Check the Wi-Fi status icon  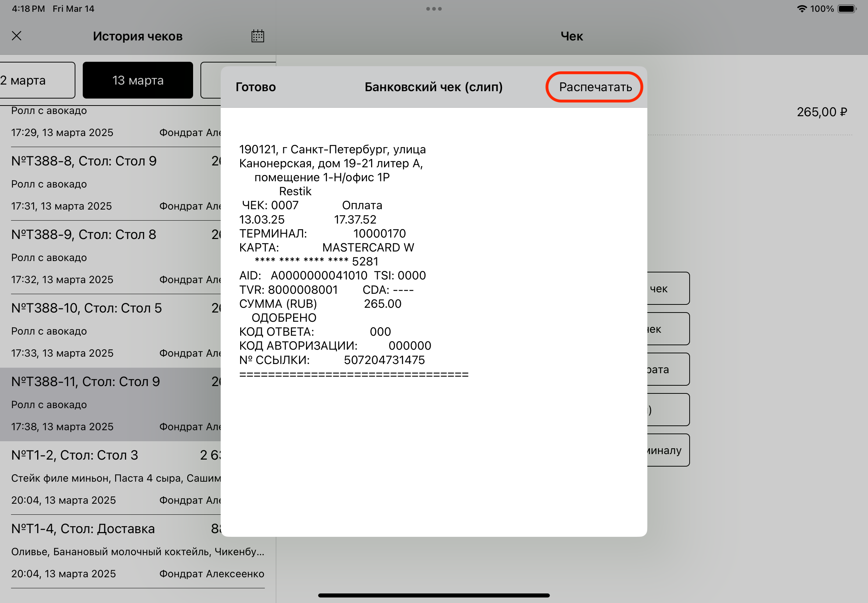(801, 9)
